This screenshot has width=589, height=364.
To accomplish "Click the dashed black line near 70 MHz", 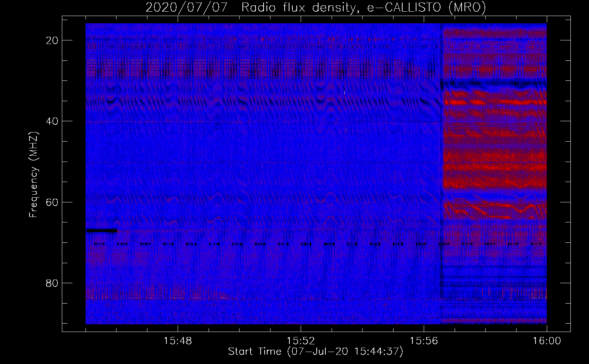I will [x=316, y=244].
